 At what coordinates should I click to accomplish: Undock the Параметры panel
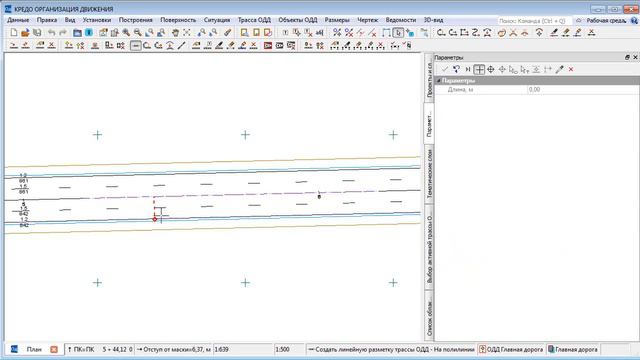627,58
